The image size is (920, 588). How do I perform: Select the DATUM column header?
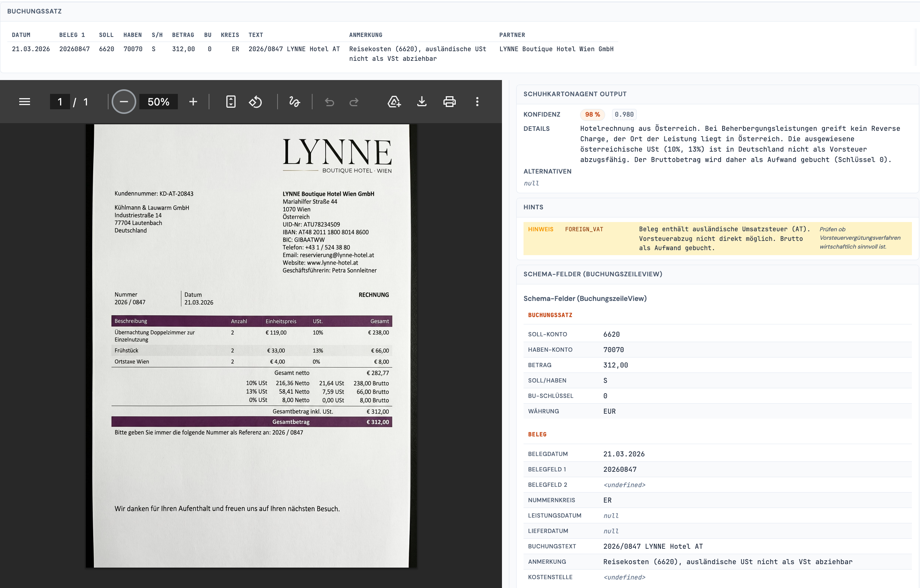21,35
